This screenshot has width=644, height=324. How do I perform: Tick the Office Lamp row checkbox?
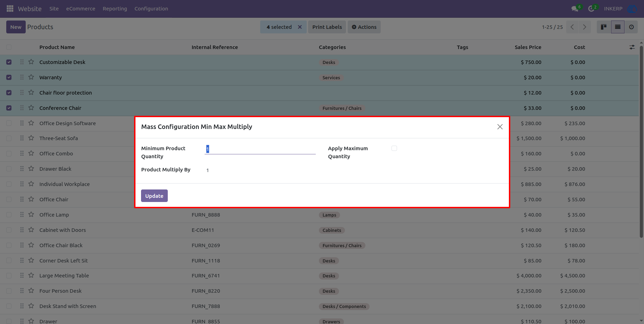pyautogui.click(x=9, y=215)
